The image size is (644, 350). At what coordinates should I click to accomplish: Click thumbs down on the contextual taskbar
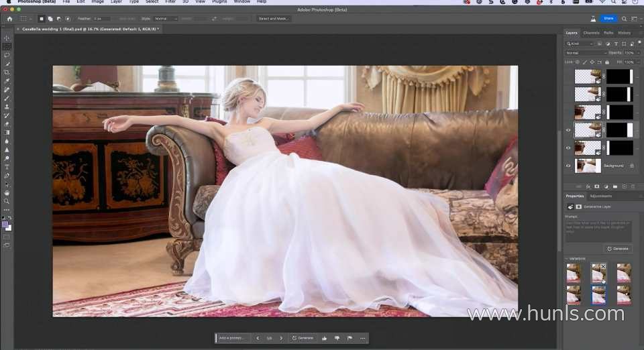pyautogui.click(x=337, y=338)
